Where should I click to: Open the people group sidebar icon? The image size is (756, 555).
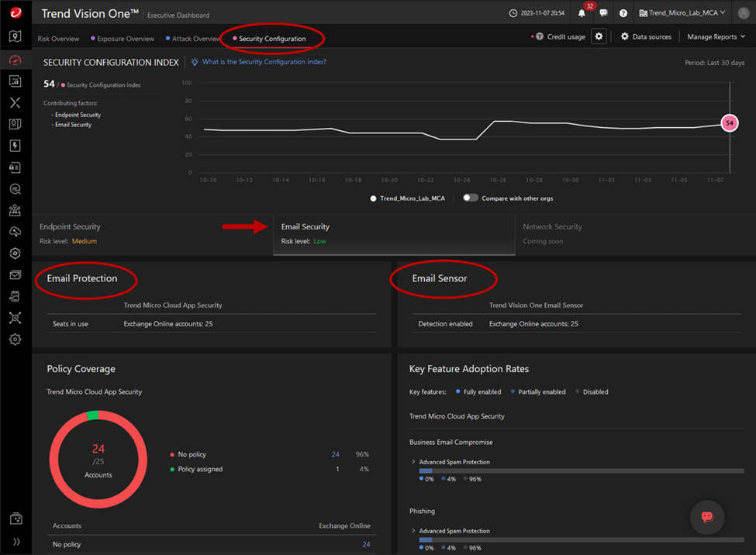point(16,210)
